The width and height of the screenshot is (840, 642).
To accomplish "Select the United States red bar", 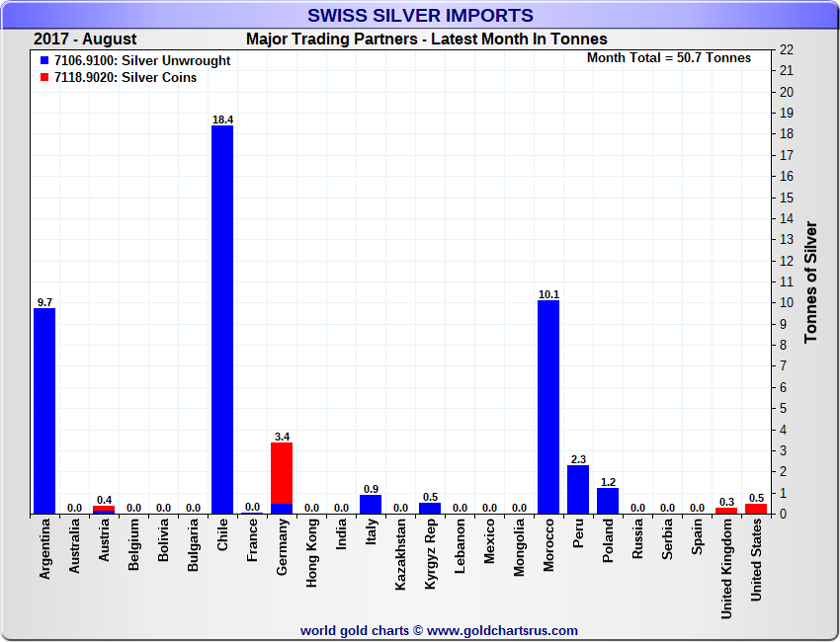I will pos(756,509).
